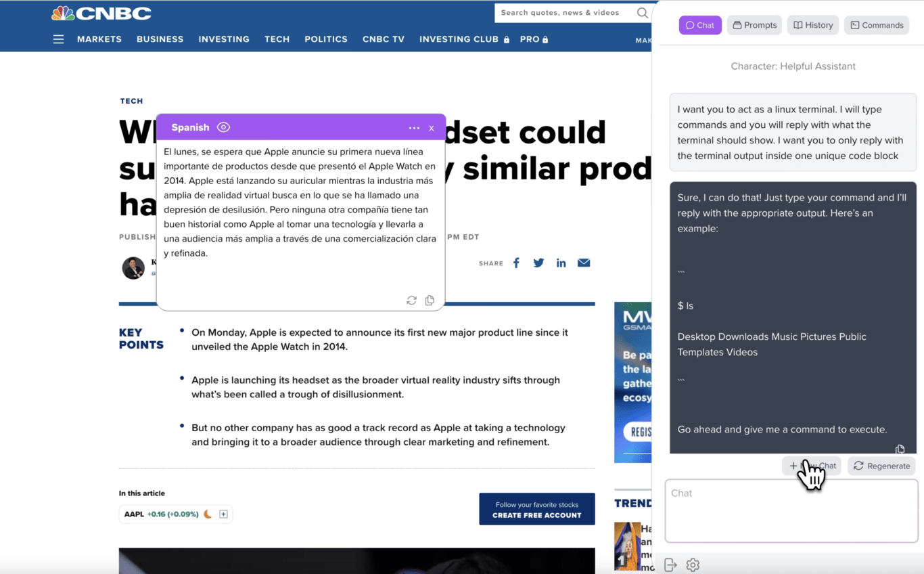Toggle the eye icon beside Spanish

pos(223,127)
